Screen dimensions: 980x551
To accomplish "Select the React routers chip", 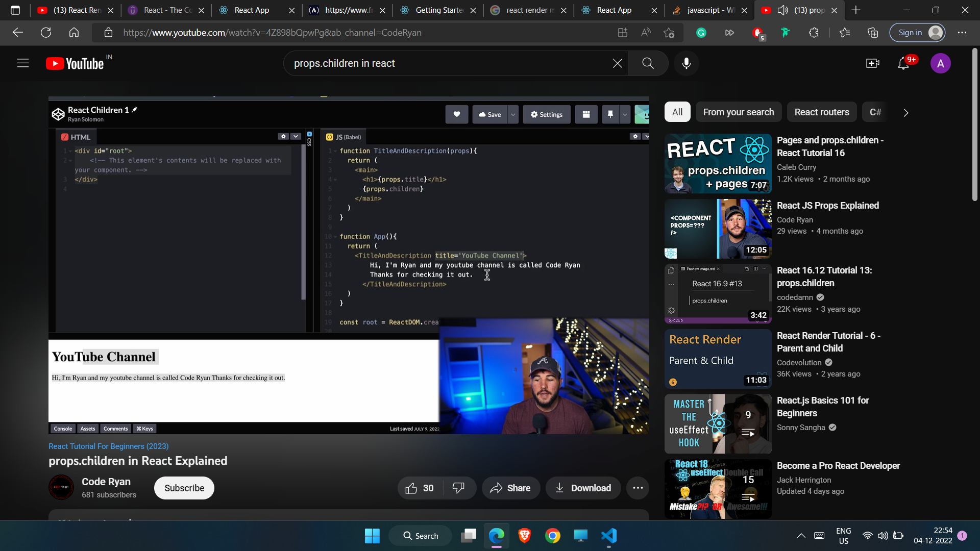I will (x=822, y=112).
